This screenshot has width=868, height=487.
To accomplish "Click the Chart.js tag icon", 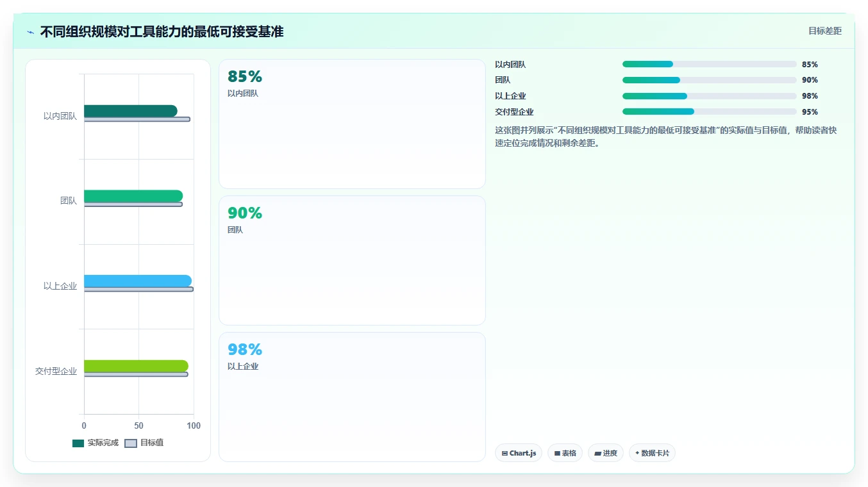I will pos(505,454).
